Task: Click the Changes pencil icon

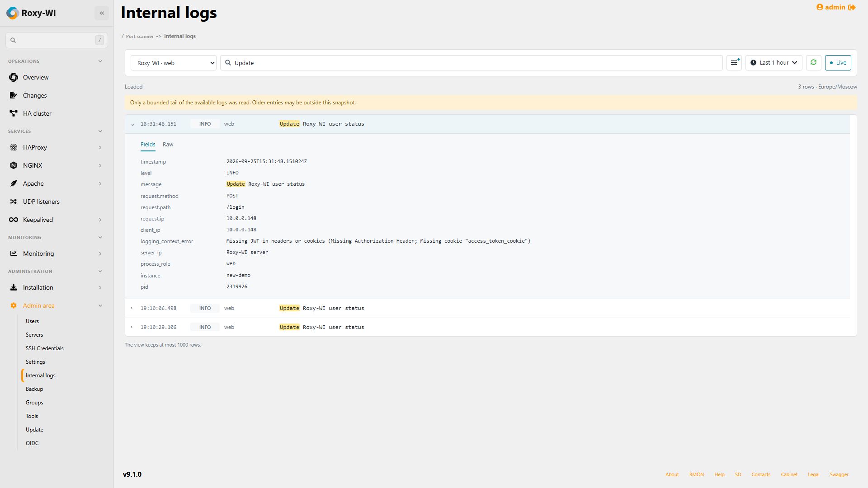Action: pos(14,95)
